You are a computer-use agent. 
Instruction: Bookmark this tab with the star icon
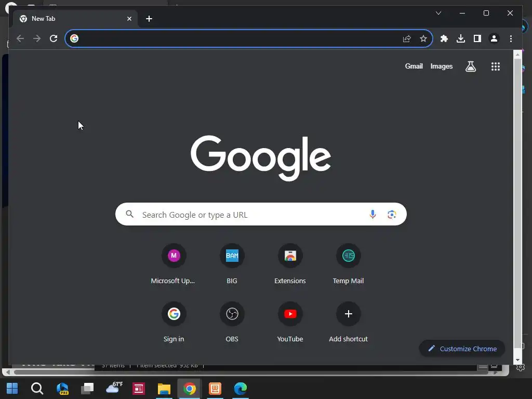[423, 38]
